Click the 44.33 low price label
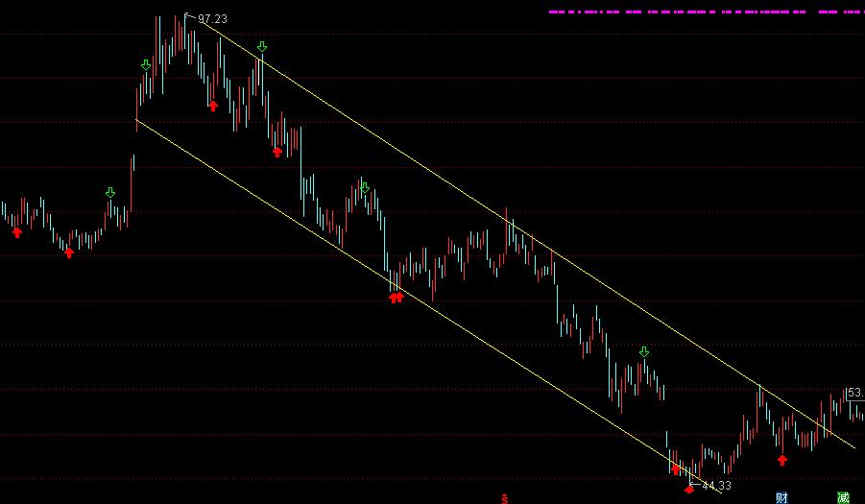 coord(716,485)
